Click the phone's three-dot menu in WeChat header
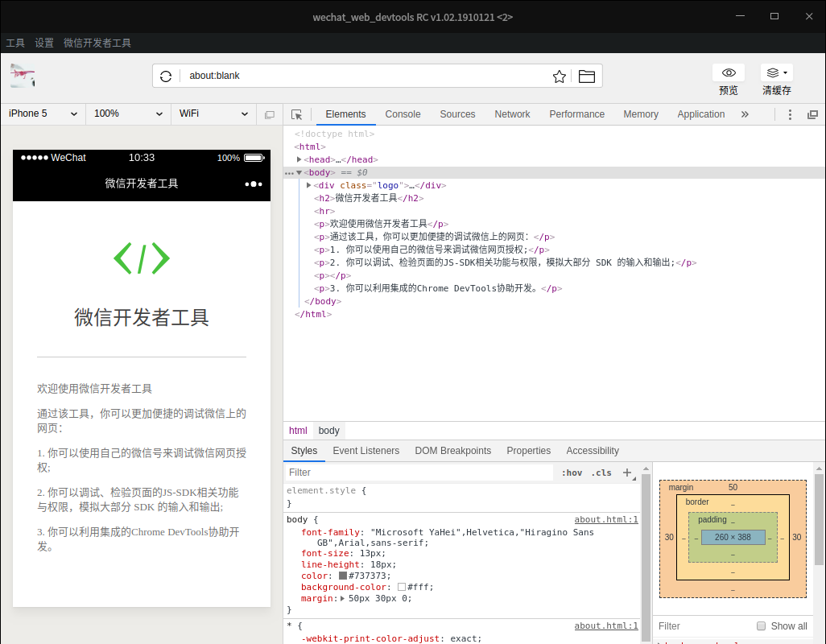Image resolution: width=826 pixels, height=644 pixels. [x=254, y=184]
